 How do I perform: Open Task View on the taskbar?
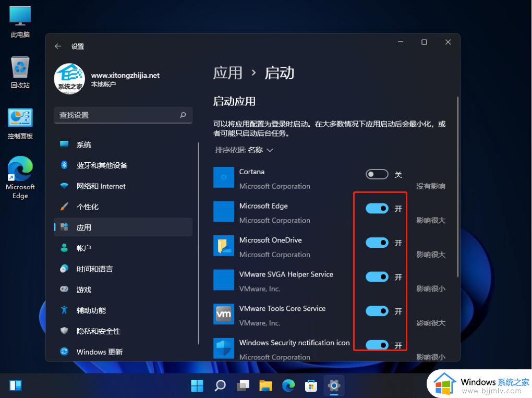243,385
